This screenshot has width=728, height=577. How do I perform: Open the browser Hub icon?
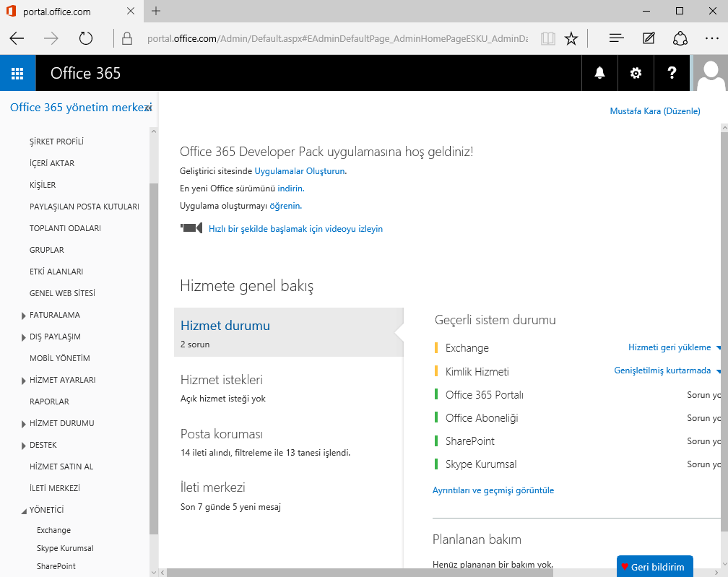[x=616, y=38]
